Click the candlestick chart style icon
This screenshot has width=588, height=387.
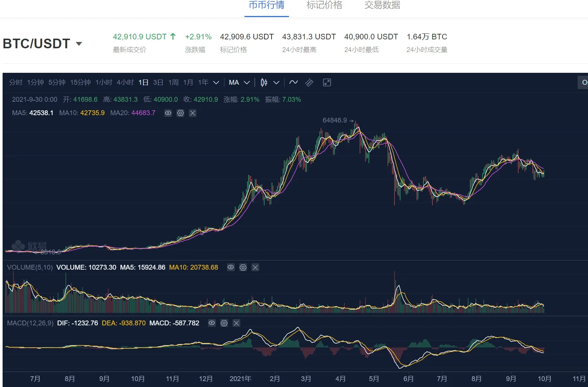click(x=264, y=82)
